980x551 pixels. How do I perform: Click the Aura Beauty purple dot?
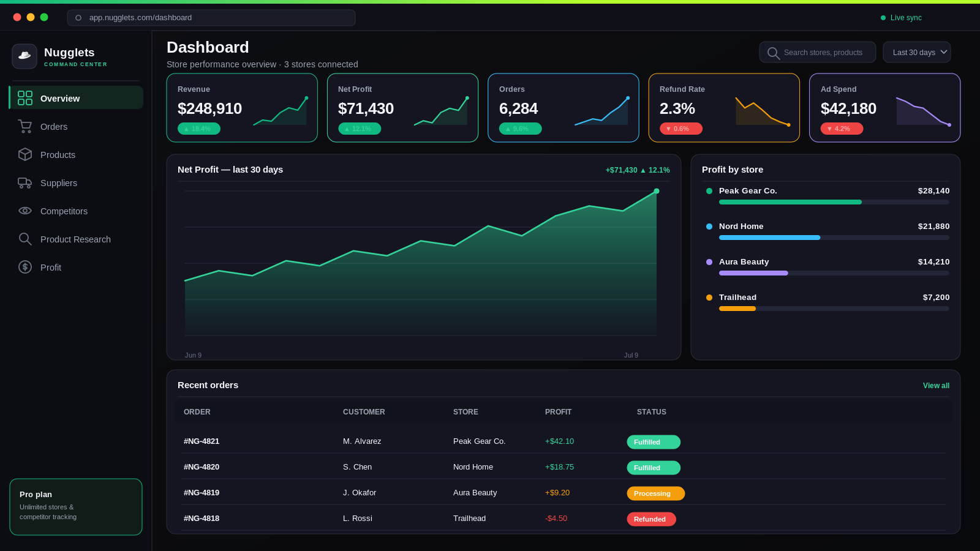tap(709, 262)
